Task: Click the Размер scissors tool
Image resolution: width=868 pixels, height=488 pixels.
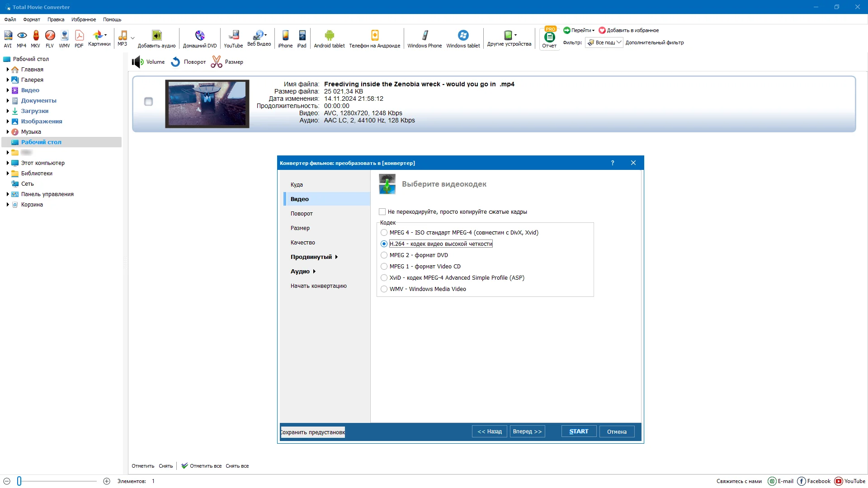Action: click(227, 62)
